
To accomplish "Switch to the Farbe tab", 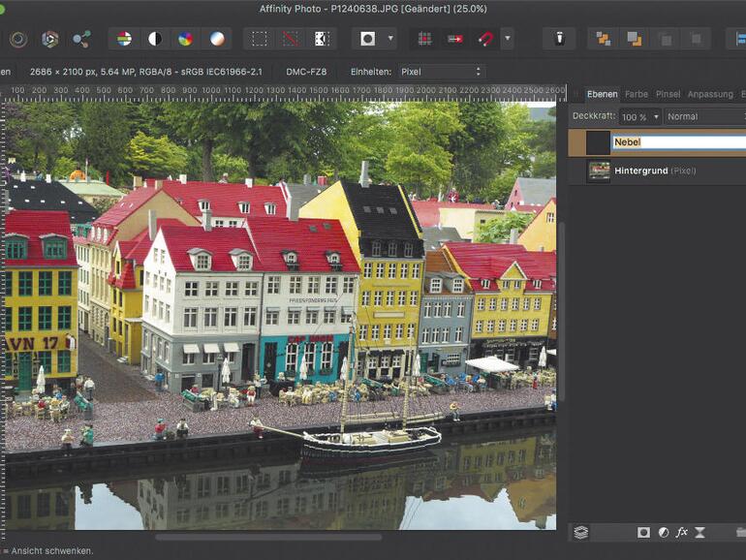I will coord(636,94).
